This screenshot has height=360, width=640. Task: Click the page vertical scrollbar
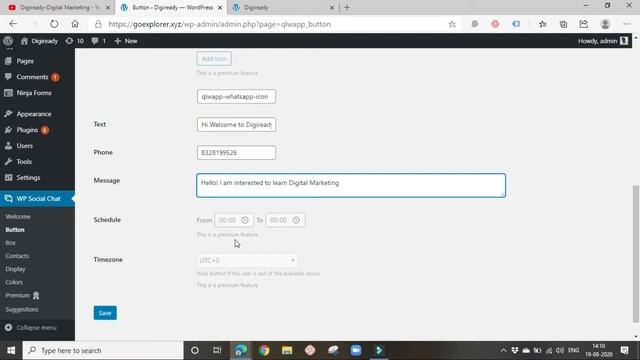636,253
